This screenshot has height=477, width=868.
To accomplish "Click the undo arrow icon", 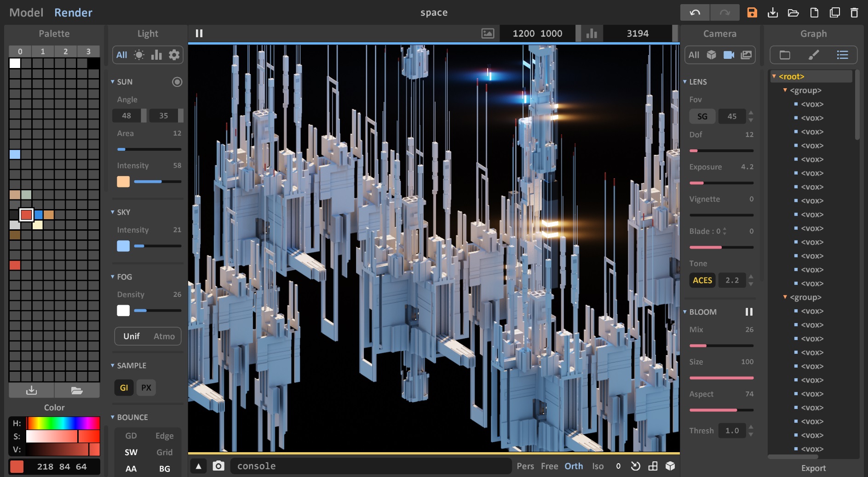I will [x=695, y=12].
